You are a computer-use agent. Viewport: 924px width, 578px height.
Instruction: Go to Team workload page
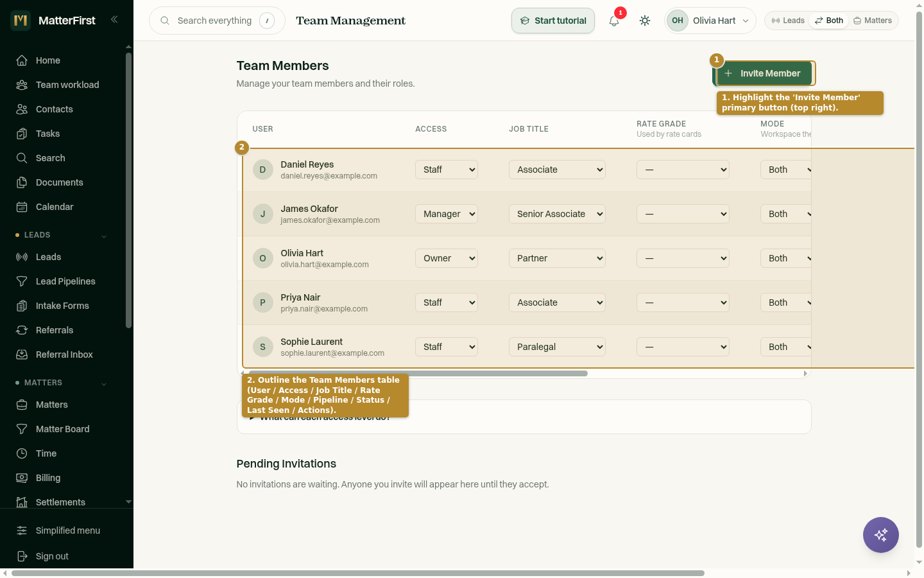[x=67, y=85]
